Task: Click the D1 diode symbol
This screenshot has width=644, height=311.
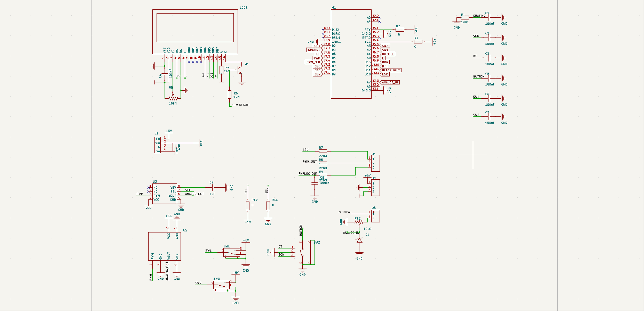Action: [x=359, y=240]
